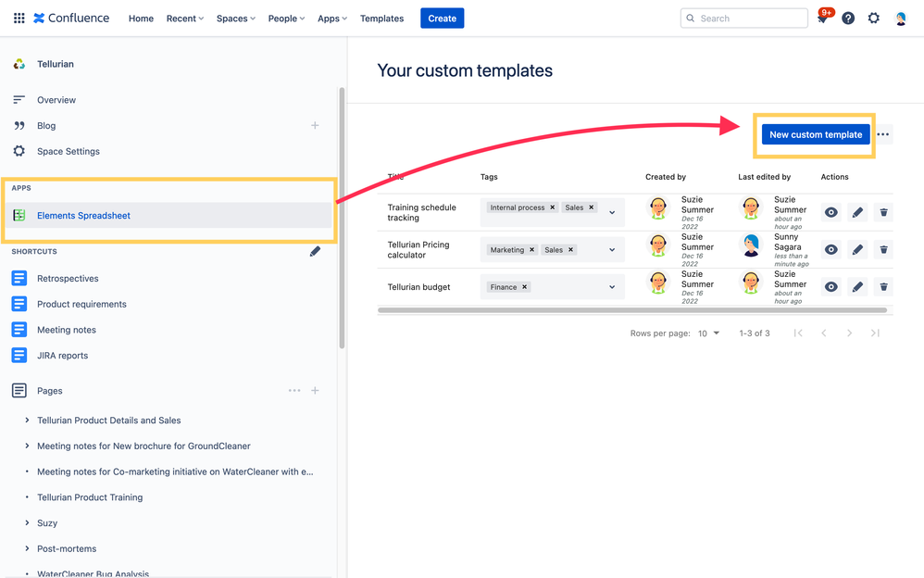Open more options beside New custom template
Viewport: 924px width, 578px height.
[882, 134]
